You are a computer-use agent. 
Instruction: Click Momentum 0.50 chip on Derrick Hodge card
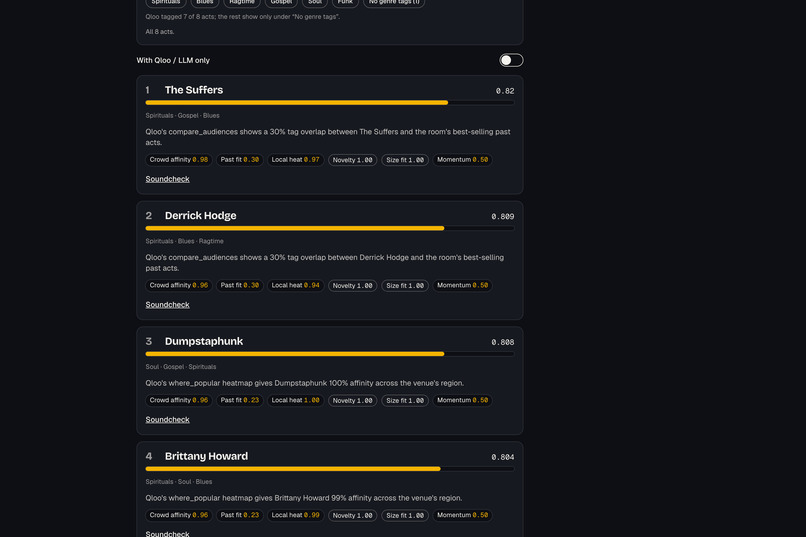click(x=463, y=286)
